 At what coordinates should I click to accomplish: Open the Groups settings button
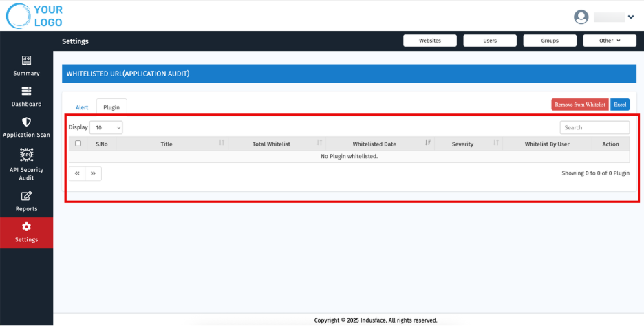pyautogui.click(x=550, y=41)
